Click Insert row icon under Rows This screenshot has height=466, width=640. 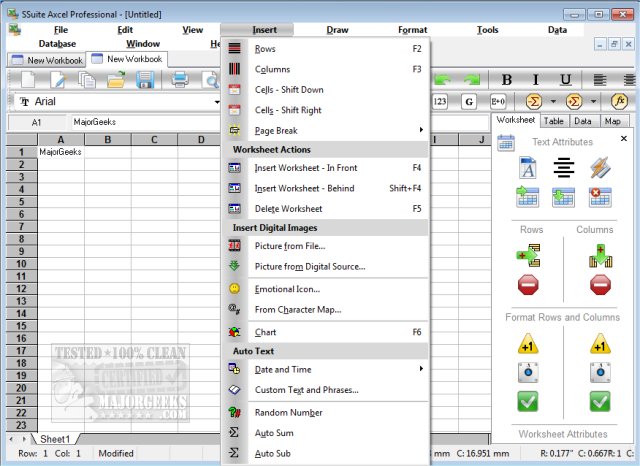point(528,255)
